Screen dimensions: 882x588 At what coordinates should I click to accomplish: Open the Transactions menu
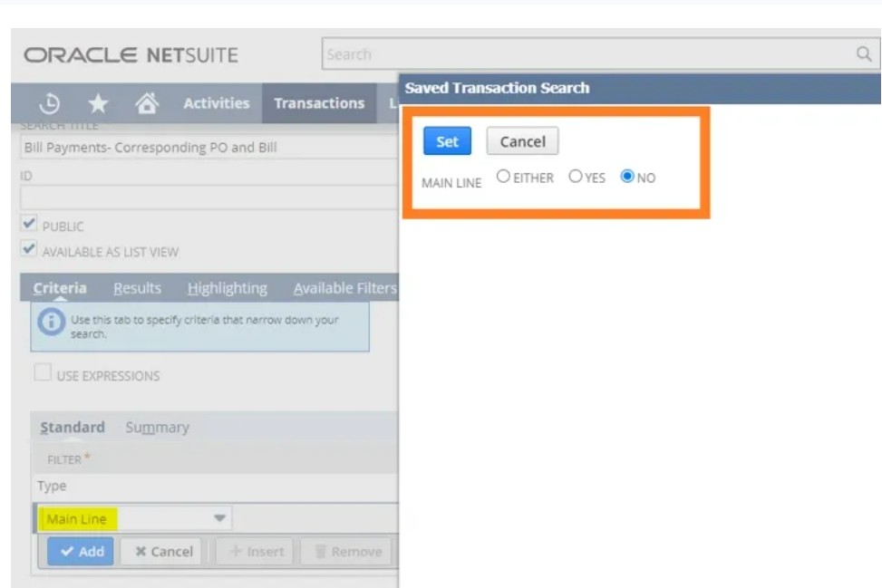[319, 103]
